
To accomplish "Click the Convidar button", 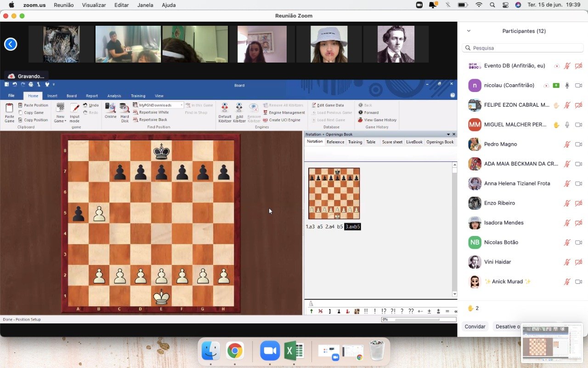I will (x=475, y=327).
